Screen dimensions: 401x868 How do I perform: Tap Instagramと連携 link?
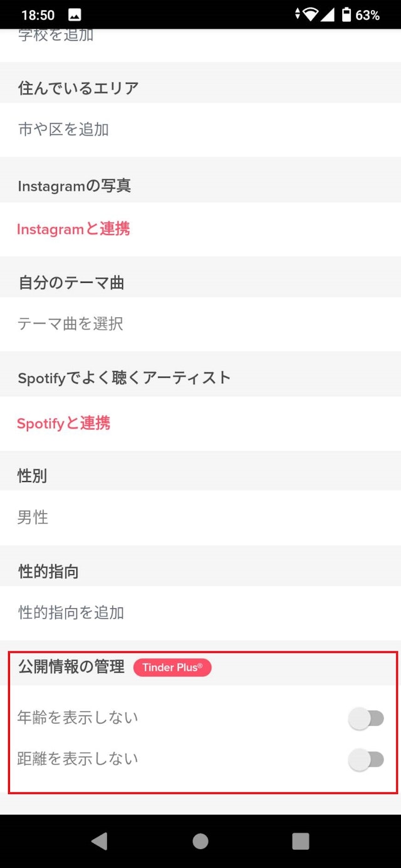tap(73, 229)
